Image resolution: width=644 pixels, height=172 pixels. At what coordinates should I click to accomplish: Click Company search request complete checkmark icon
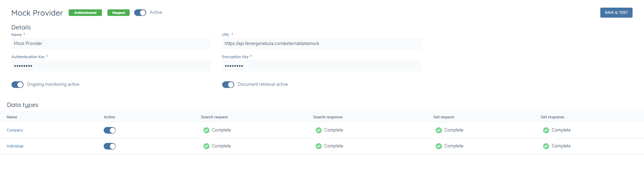pos(206,130)
